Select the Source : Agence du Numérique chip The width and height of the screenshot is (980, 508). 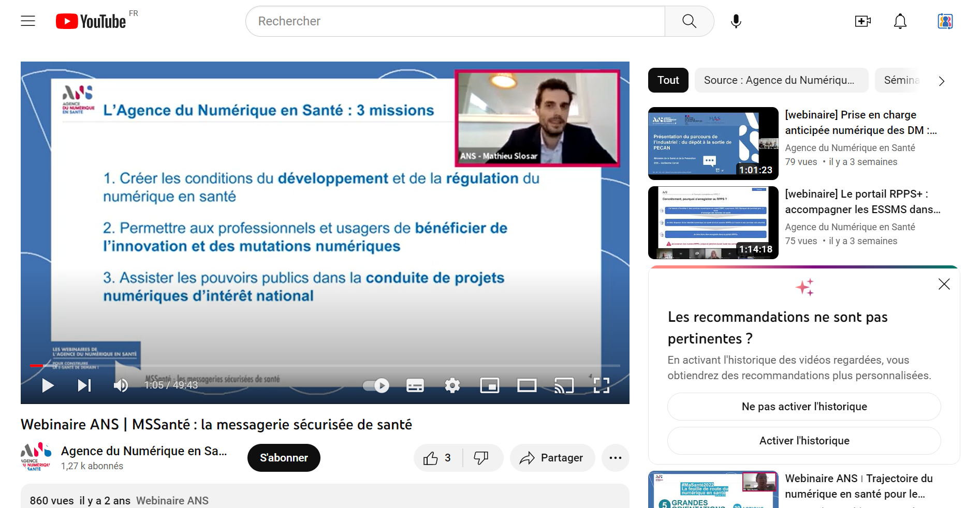tap(781, 80)
